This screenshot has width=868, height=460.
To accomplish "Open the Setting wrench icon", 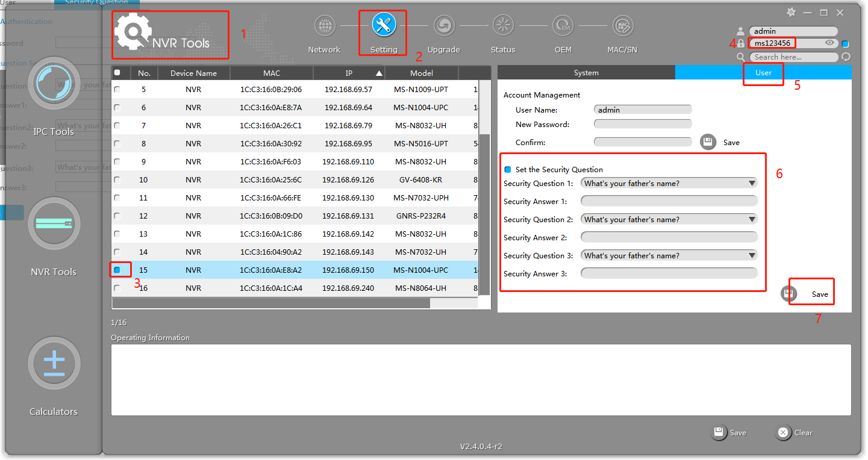I will 384,25.
